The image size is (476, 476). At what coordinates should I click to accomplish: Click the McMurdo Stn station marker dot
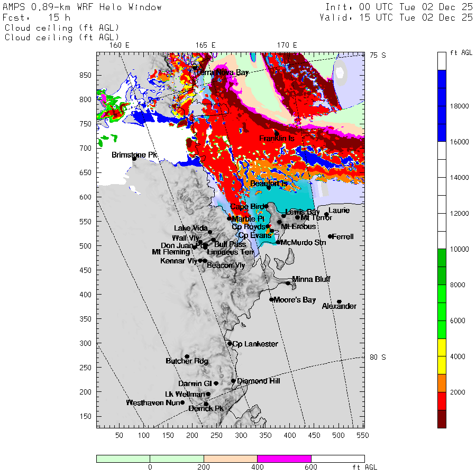coord(278,242)
